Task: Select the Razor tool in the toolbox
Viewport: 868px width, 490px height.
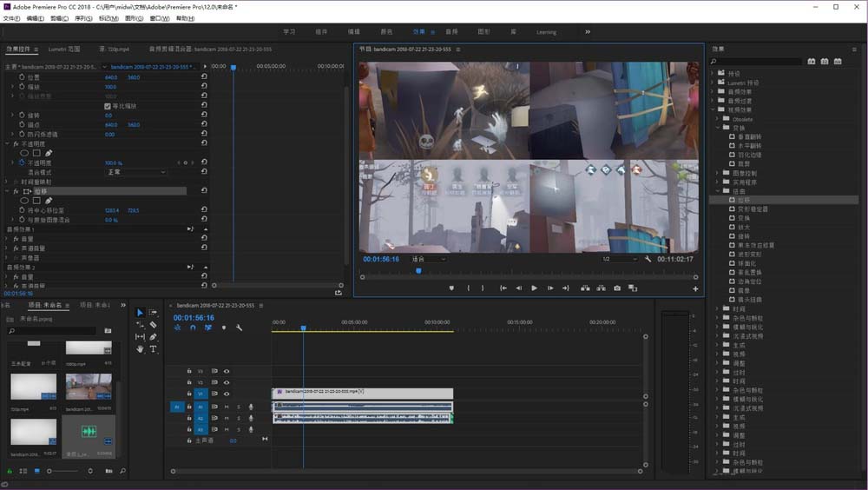Action: click(x=153, y=324)
